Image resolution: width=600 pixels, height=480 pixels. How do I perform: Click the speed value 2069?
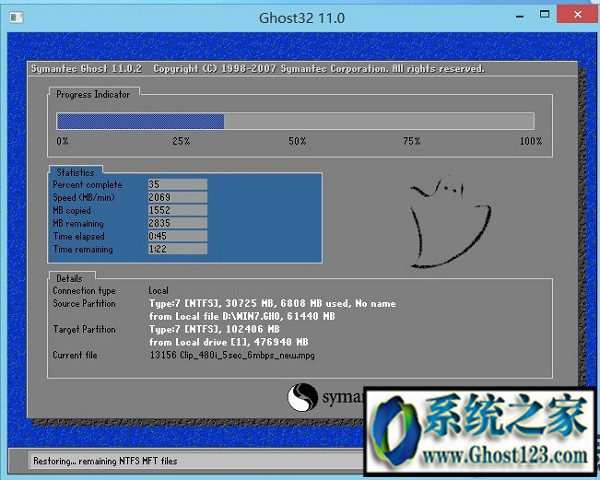click(178, 198)
